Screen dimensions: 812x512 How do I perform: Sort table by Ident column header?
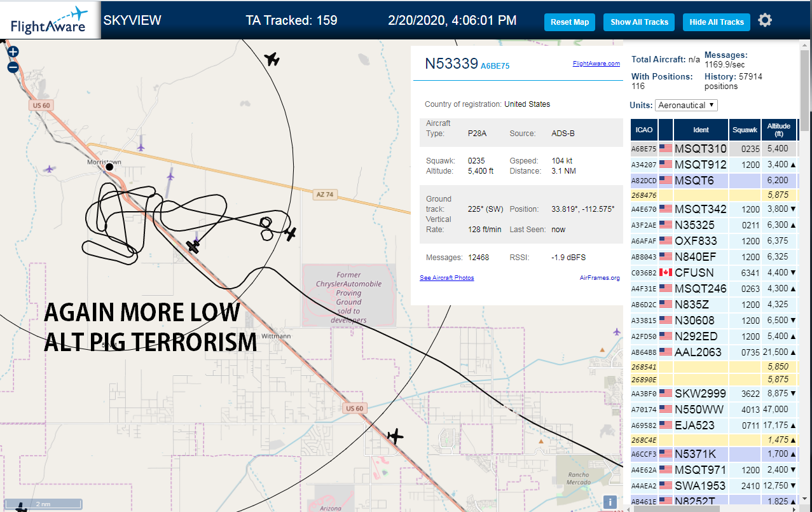coord(701,130)
